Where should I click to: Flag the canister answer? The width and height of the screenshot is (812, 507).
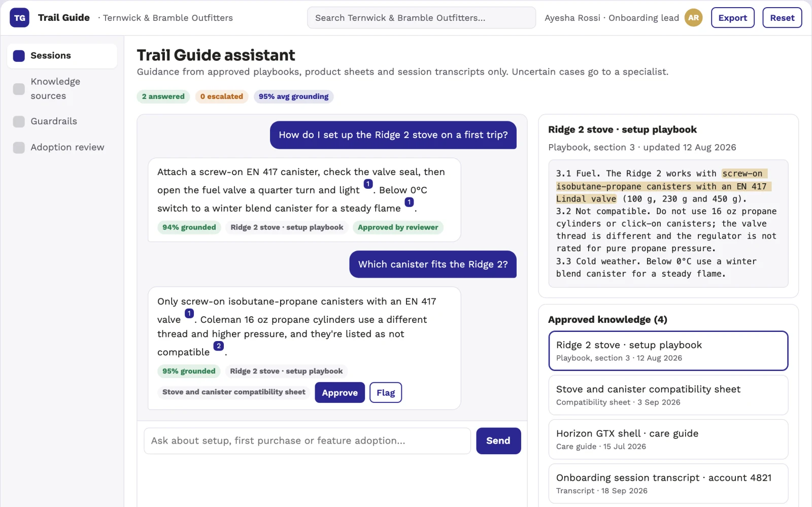pos(386,393)
